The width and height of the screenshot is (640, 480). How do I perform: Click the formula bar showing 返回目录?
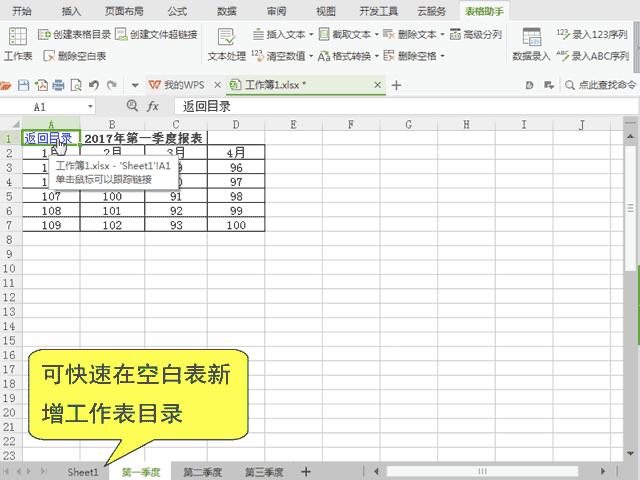pyautogui.click(x=406, y=107)
